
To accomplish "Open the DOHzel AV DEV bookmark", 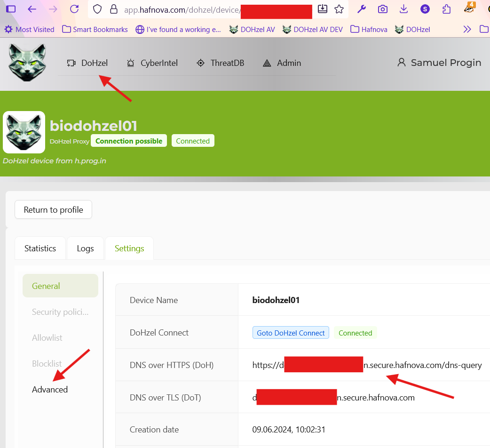I will (313, 29).
